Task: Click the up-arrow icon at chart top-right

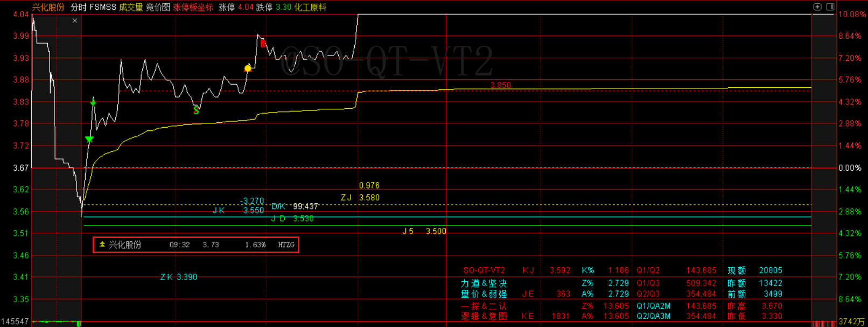Action: coord(817,7)
